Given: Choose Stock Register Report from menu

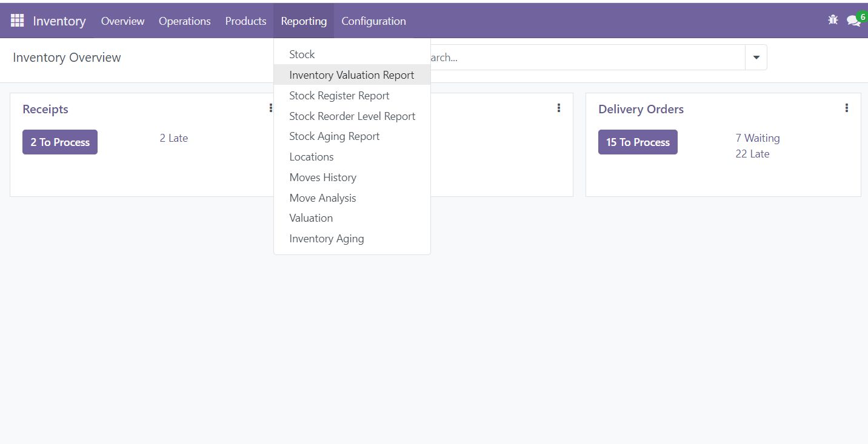Looking at the screenshot, I should pyautogui.click(x=339, y=96).
